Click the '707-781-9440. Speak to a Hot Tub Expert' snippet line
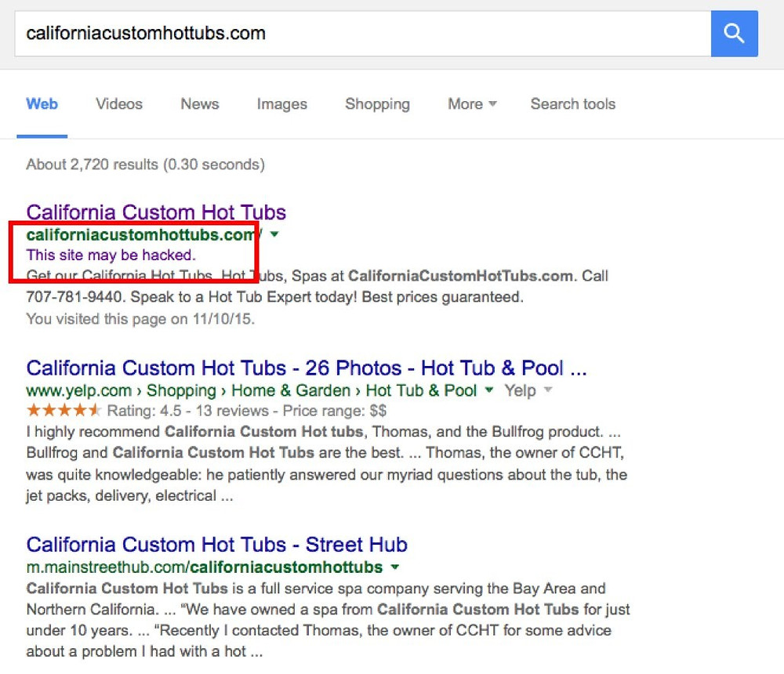The height and width of the screenshot is (674, 784). point(274,297)
